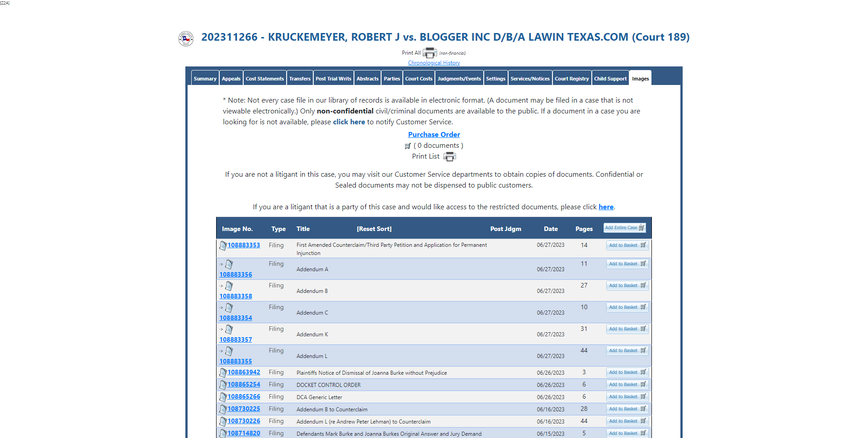
Task: Open image number 108883355 link
Action: pos(236,362)
